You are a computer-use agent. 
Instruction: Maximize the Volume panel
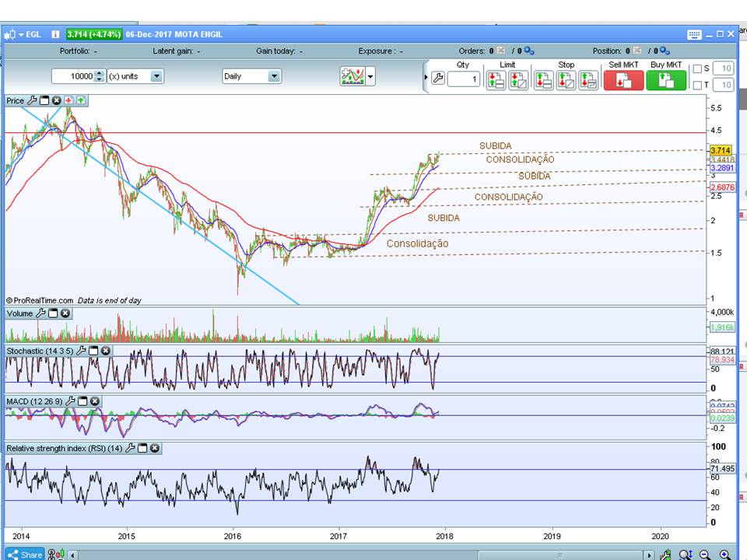pos(53,313)
